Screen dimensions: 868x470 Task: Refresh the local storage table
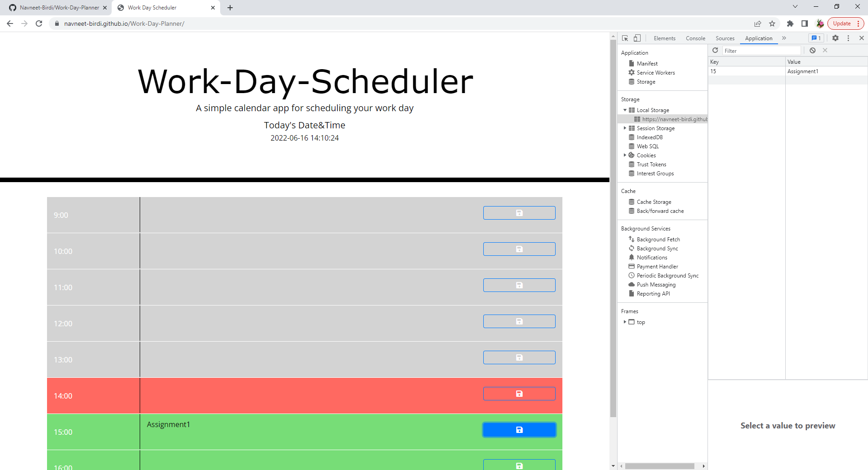point(715,51)
